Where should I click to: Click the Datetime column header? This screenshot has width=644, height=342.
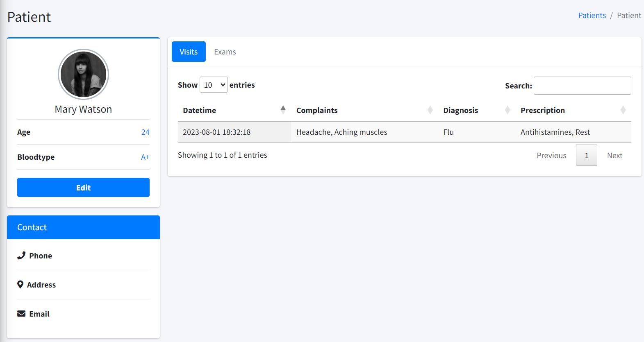coord(234,110)
